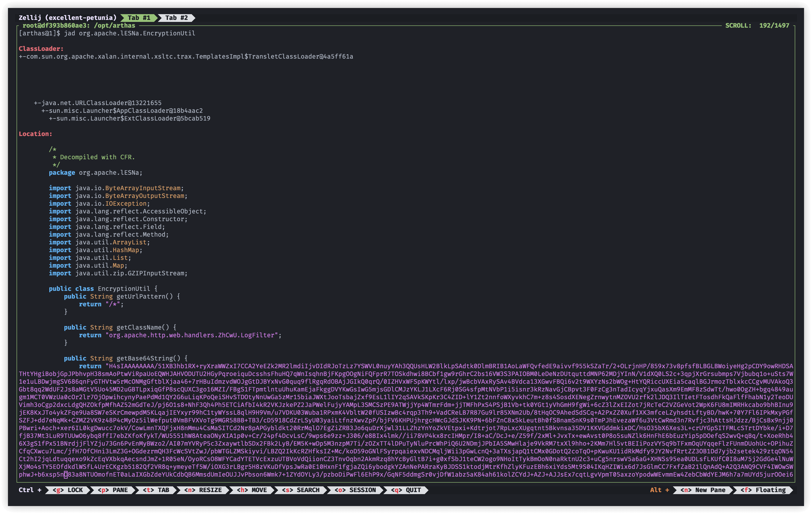812x514 pixels.
Task: Click the Location: heading
Action: [x=35, y=134]
